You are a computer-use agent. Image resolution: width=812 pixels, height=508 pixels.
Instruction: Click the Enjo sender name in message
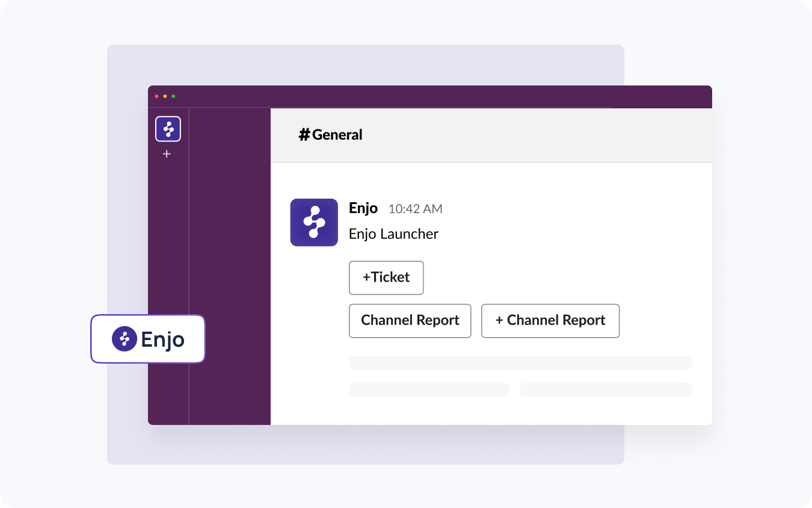363,208
